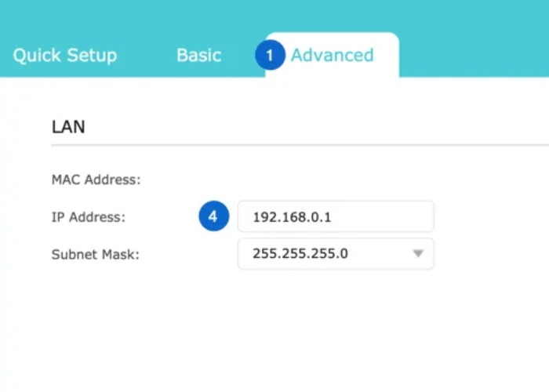Select the Advanced tab
549x392 pixels.
[332, 55]
